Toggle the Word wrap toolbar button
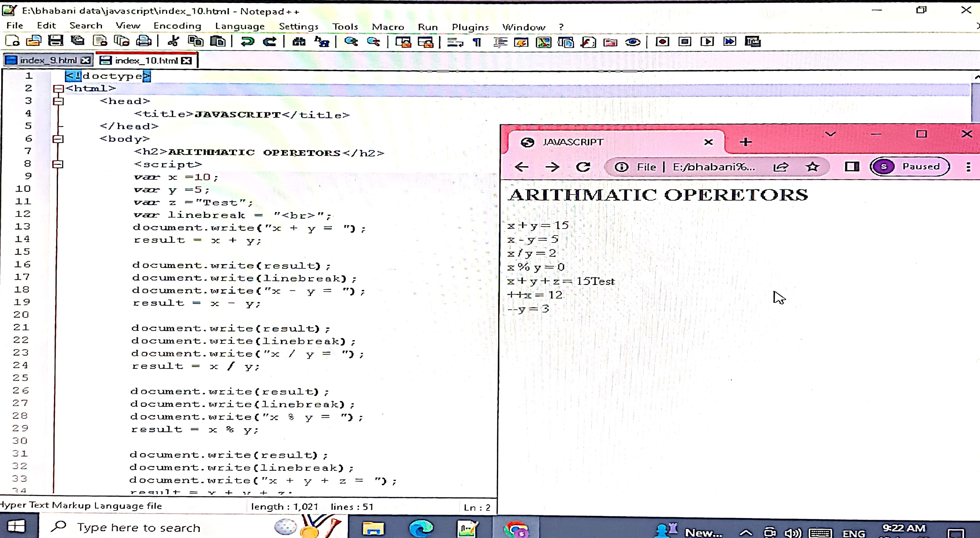The width and height of the screenshot is (980, 538). point(455,42)
